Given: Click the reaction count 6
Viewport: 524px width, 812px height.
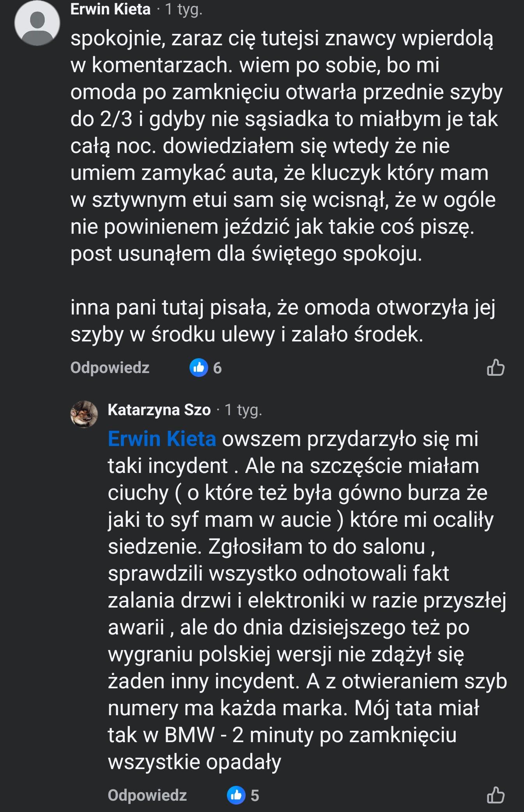Looking at the screenshot, I should pos(217,368).
